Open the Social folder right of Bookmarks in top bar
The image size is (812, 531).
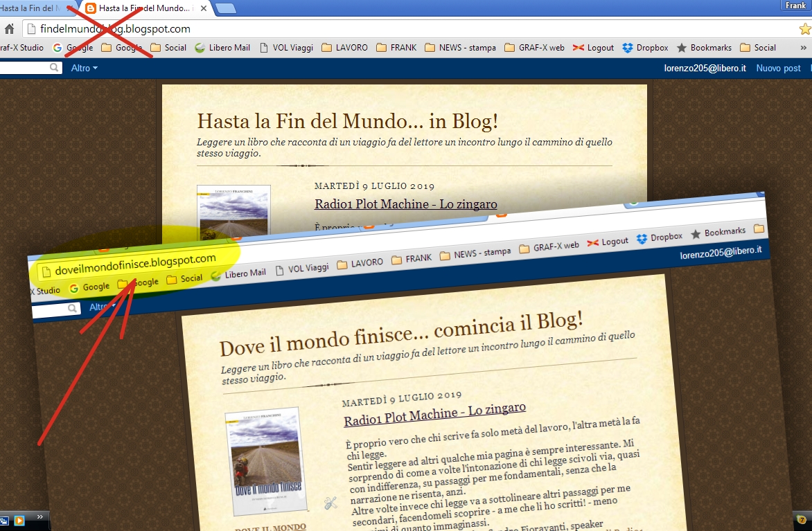pyautogui.click(x=758, y=48)
